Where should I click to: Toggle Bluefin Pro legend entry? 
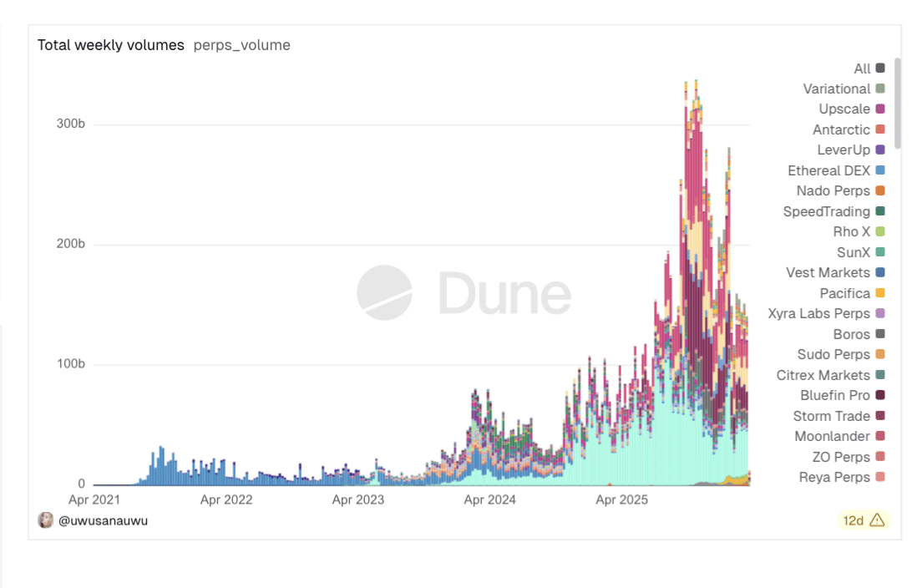[x=835, y=395]
